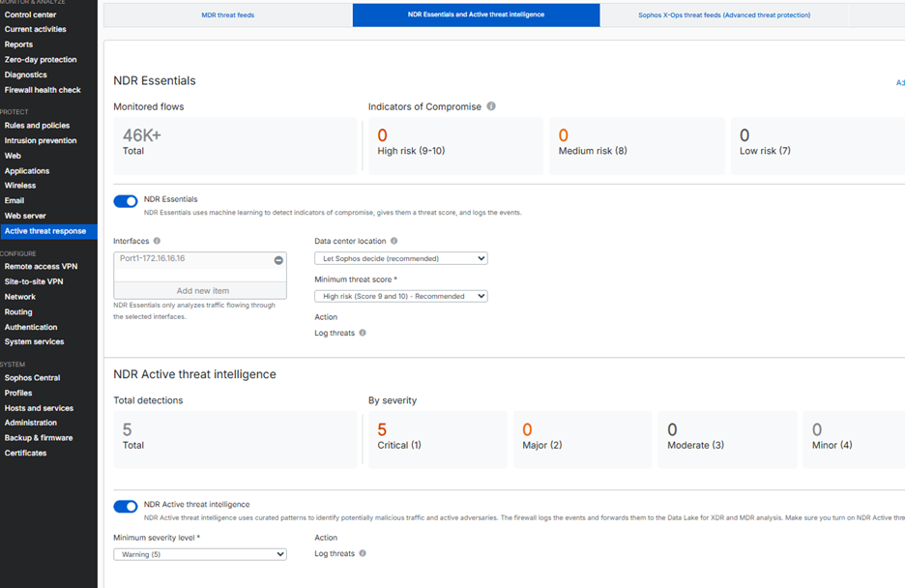Open the Log threats tooltip under Active threat intelligence
Image resolution: width=905 pixels, height=588 pixels.
(363, 553)
